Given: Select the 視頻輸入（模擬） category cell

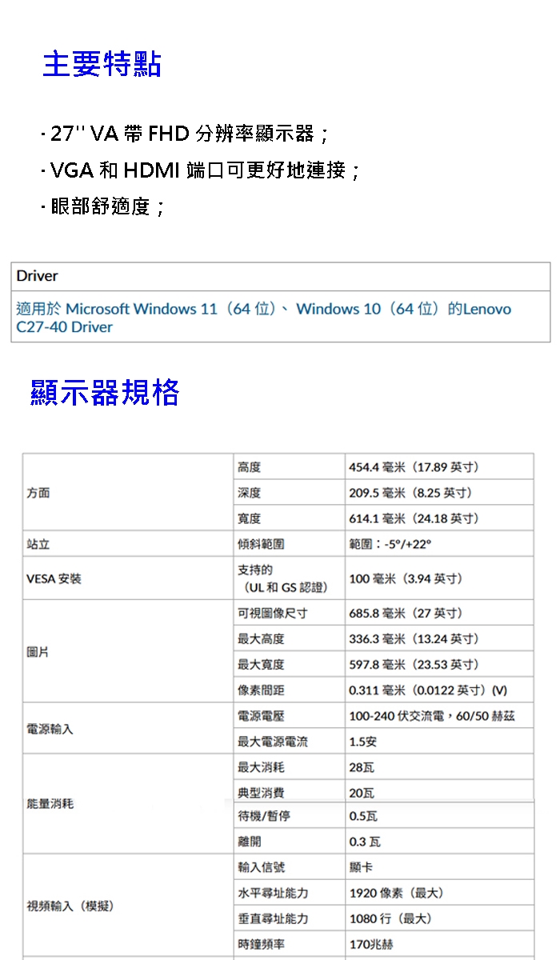Looking at the screenshot, I should tap(70, 906).
